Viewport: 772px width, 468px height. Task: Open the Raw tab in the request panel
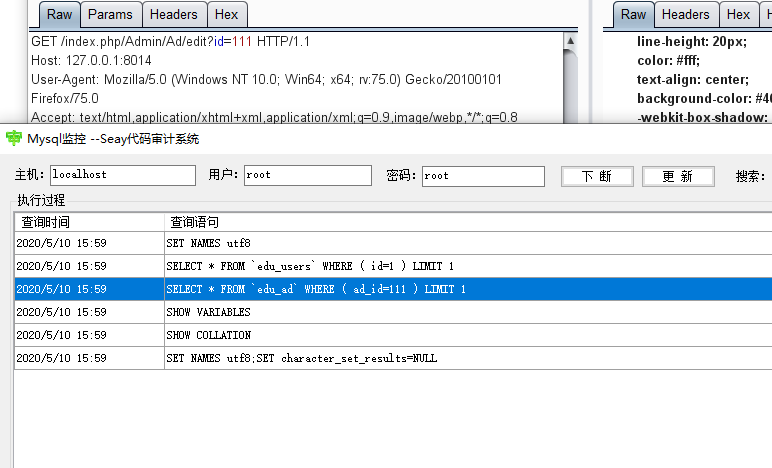60,15
